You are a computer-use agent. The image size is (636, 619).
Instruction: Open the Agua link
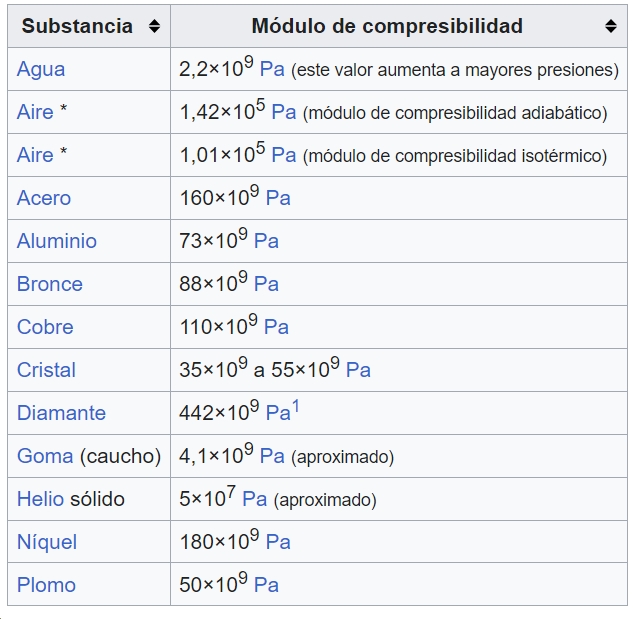coord(41,69)
